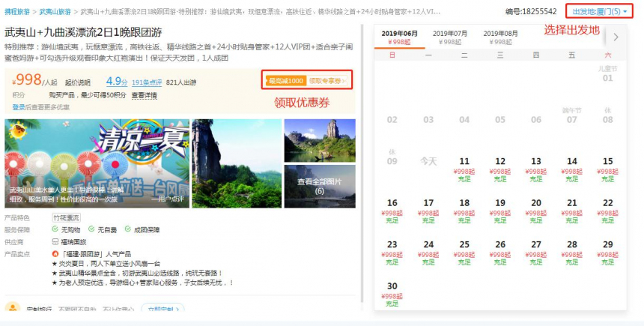Open the tall cliff rock photo thumbnail

point(237,163)
